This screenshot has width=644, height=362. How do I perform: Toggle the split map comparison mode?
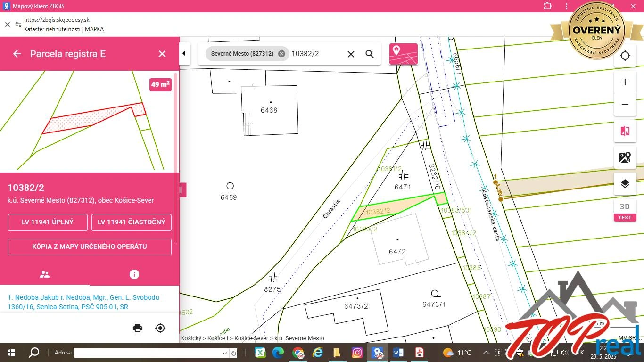[x=625, y=131]
